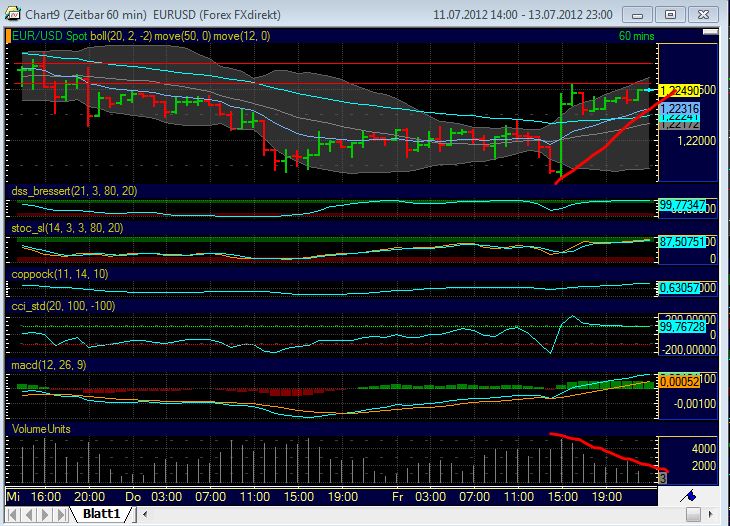This screenshot has height=526, width=730.
Task: Click the 87,50751 stochastic value tag
Action: (682, 242)
